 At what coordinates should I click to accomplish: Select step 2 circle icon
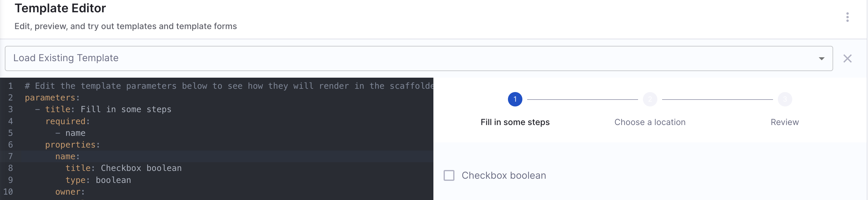click(x=650, y=100)
